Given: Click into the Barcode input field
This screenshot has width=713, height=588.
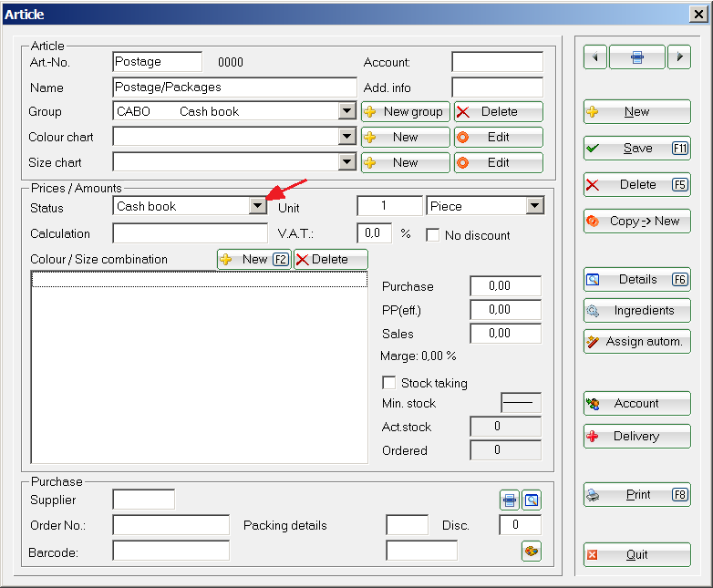Looking at the screenshot, I should coord(170,551).
